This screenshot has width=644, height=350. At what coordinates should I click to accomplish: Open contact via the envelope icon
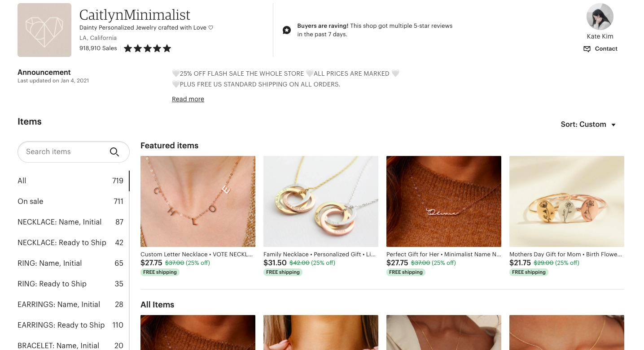(x=587, y=49)
